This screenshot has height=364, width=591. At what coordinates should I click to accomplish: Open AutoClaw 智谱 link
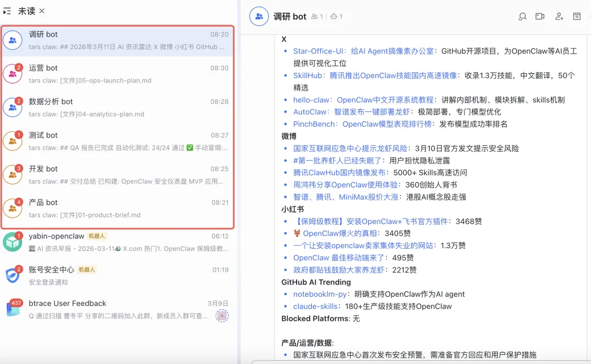coord(352,112)
